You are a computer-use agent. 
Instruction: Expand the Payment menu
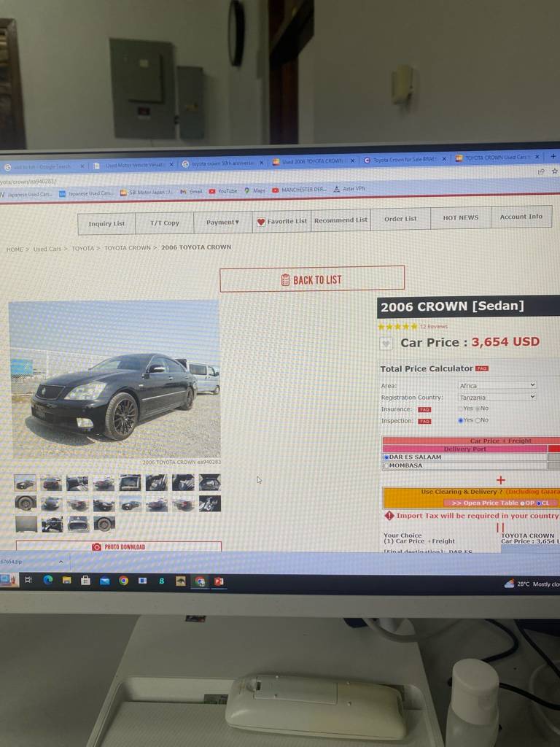point(222,222)
